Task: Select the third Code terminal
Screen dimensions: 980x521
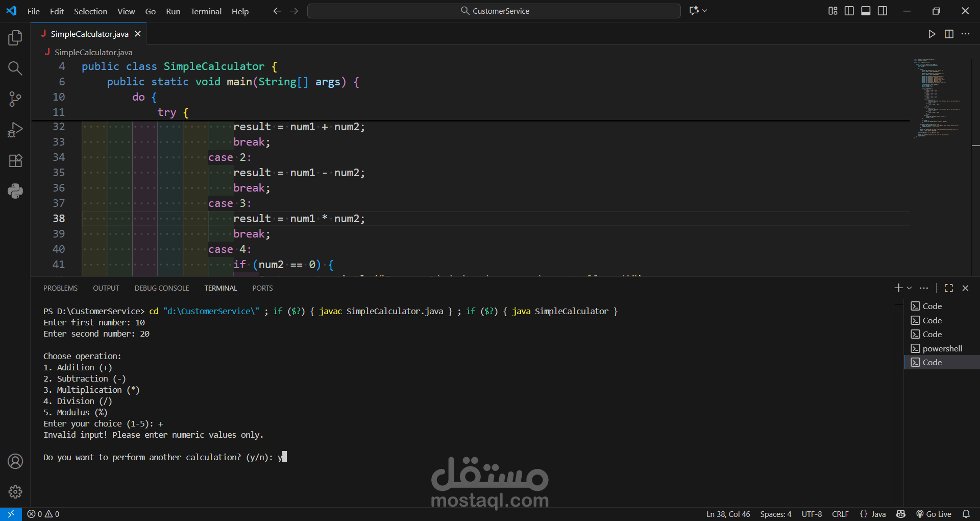Action: tap(942, 334)
